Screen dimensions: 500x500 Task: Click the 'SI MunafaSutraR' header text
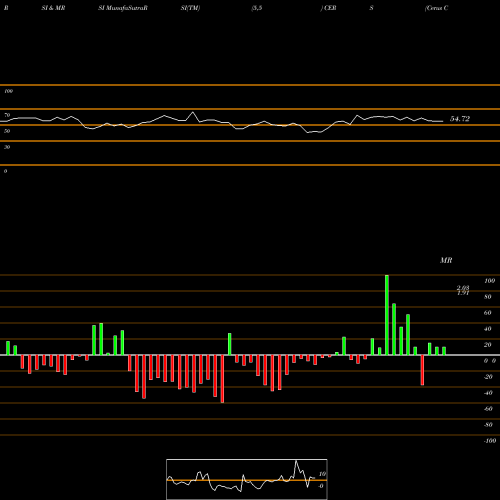click(123, 8)
